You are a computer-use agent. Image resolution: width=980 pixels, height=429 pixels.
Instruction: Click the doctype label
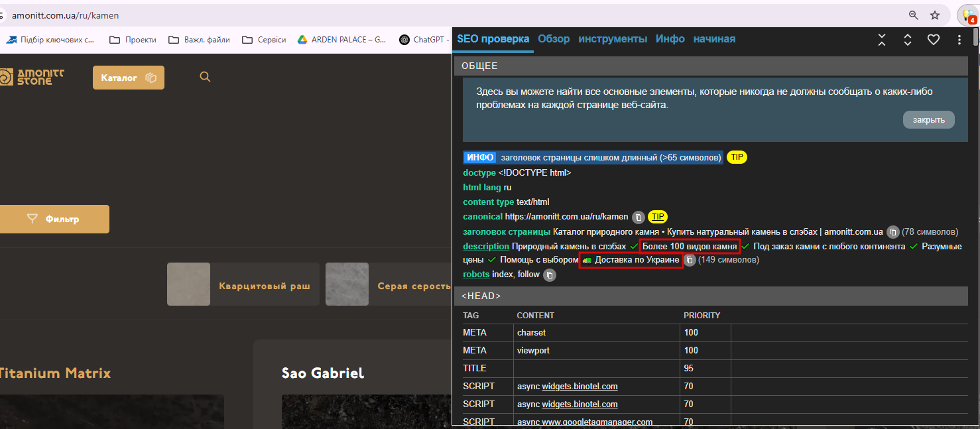pos(479,173)
